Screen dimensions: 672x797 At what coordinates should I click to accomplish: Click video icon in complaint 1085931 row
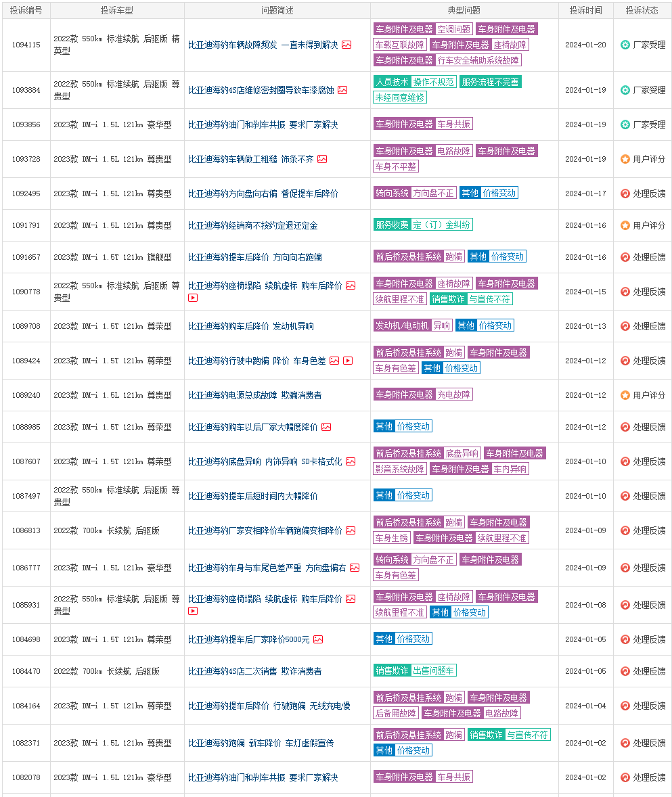193,611
